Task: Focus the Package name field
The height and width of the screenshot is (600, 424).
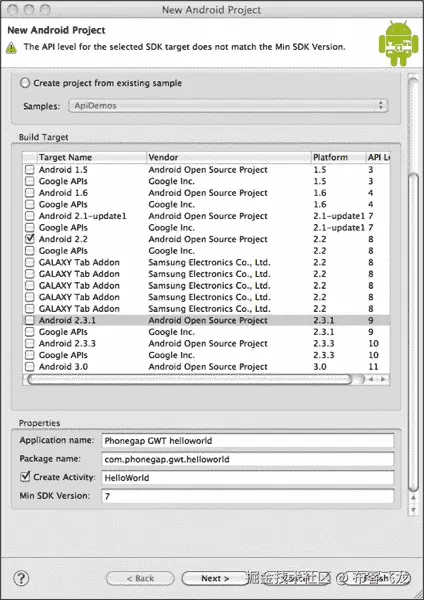Action: point(248,459)
